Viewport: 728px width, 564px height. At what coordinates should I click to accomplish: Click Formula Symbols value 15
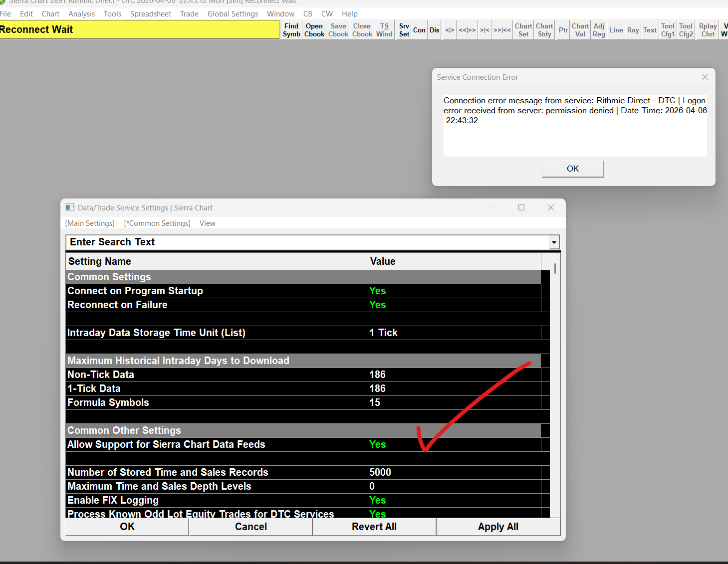click(454, 402)
